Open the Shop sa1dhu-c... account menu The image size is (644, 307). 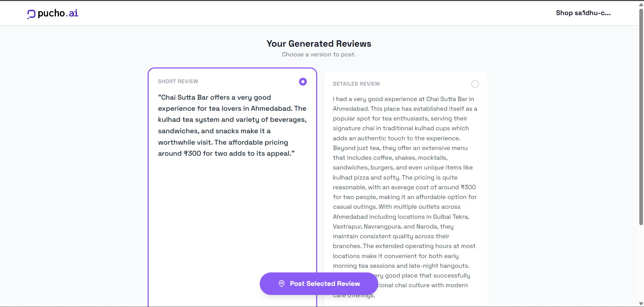tap(583, 13)
